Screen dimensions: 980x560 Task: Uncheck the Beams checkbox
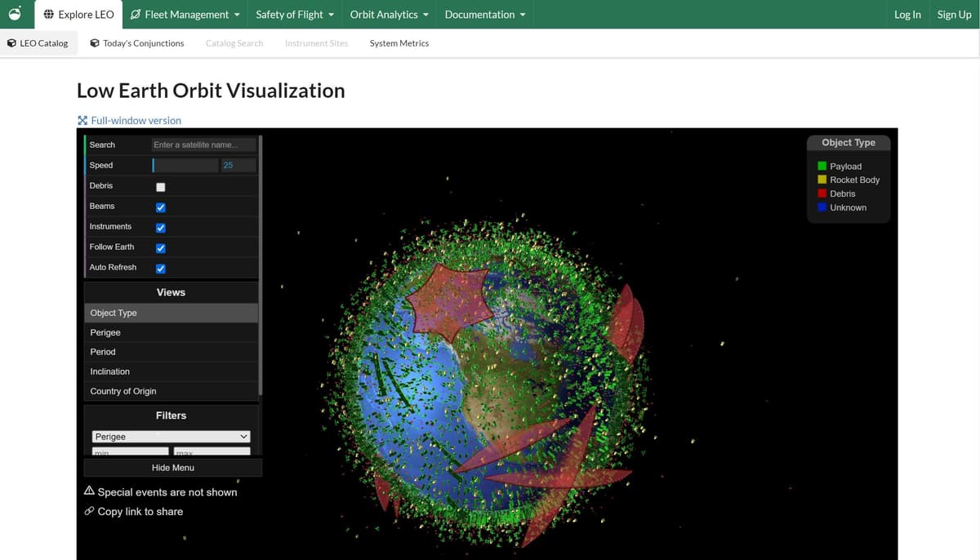[161, 207]
